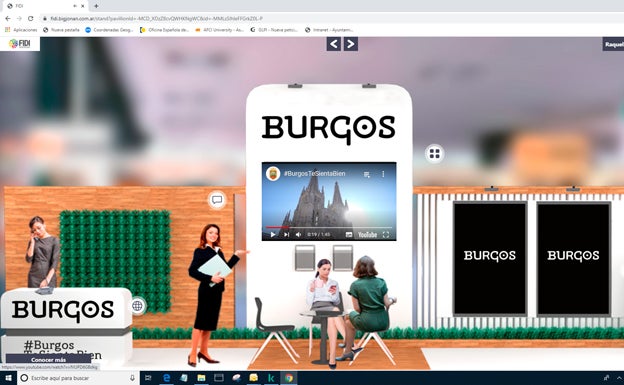Seek along the video progress bar

[329, 227]
